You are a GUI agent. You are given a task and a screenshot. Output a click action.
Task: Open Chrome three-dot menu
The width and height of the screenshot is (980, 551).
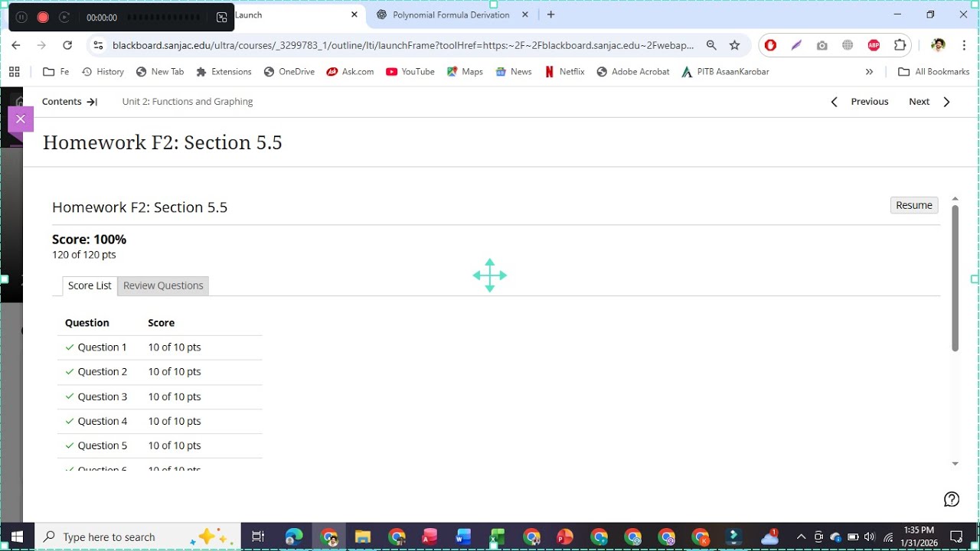point(963,45)
